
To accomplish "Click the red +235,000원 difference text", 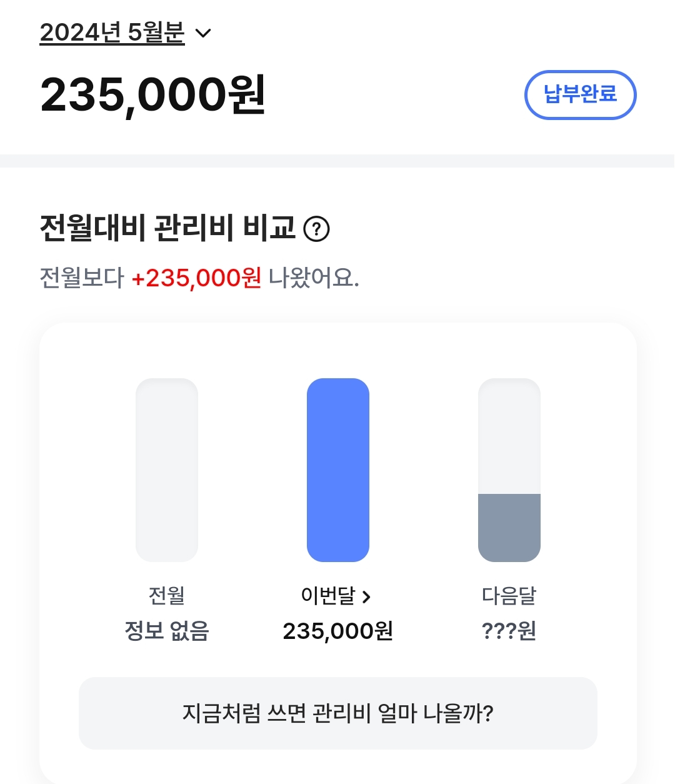I will tap(196, 278).
